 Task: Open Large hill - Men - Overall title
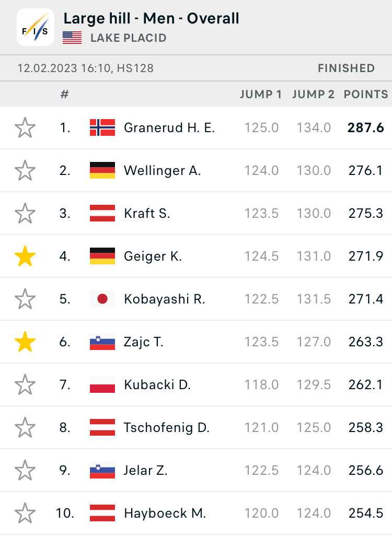[x=151, y=19]
